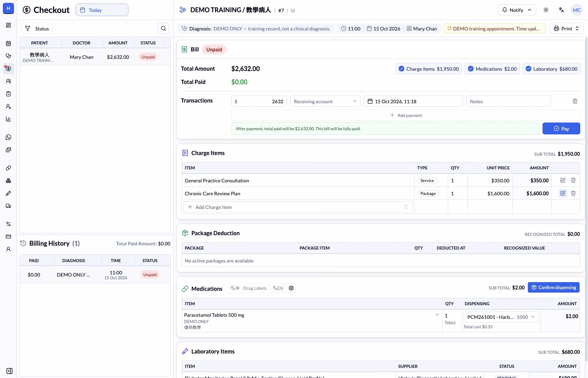Image resolution: width=588 pixels, height=378 pixels.
Task: Click Add payment
Action: click(x=406, y=115)
